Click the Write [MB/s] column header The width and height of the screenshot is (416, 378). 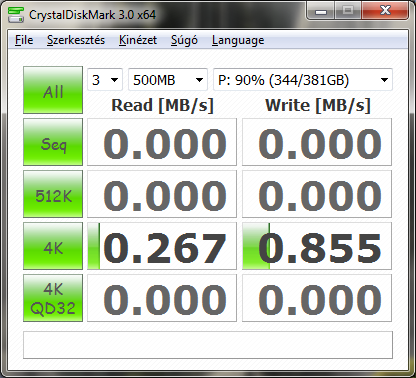click(x=318, y=105)
